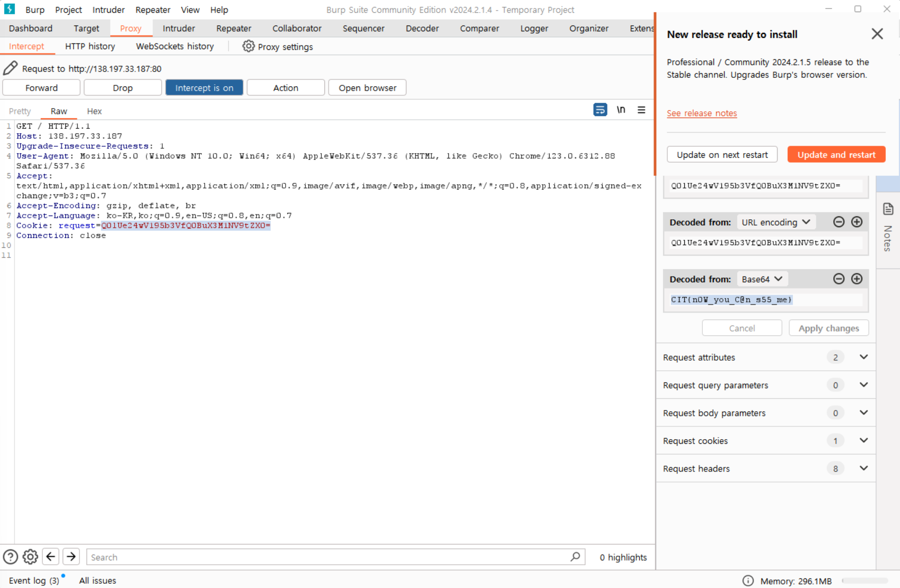The image size is (900, 588).
Task: Open Proxy settings gear icon
Action: pos(248,46)
